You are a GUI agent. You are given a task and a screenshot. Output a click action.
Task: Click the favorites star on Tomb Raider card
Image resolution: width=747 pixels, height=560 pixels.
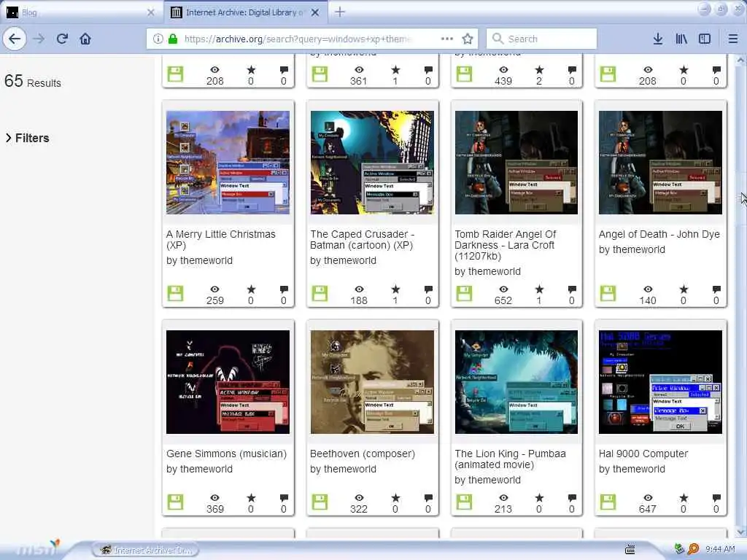[539, 289]
